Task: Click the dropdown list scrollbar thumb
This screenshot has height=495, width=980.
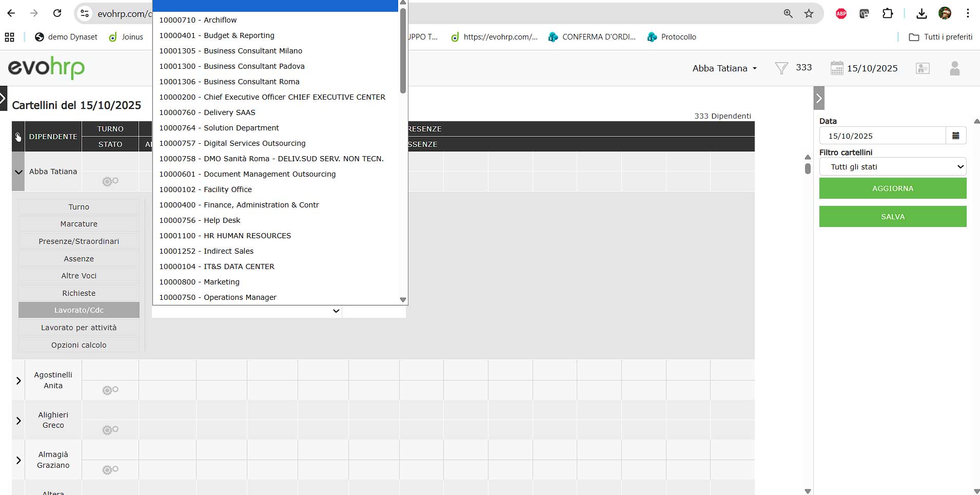Action: pyautogui.click(x=403, y=51)
